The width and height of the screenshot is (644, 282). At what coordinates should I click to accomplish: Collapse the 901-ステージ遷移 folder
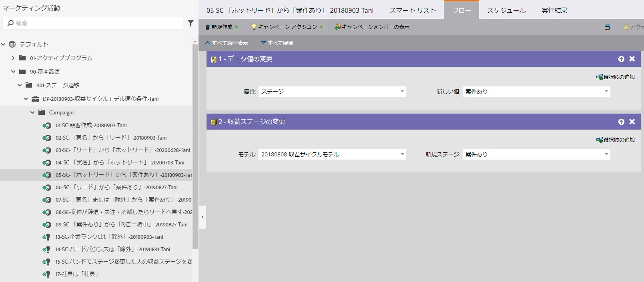[x=20, y=85]
